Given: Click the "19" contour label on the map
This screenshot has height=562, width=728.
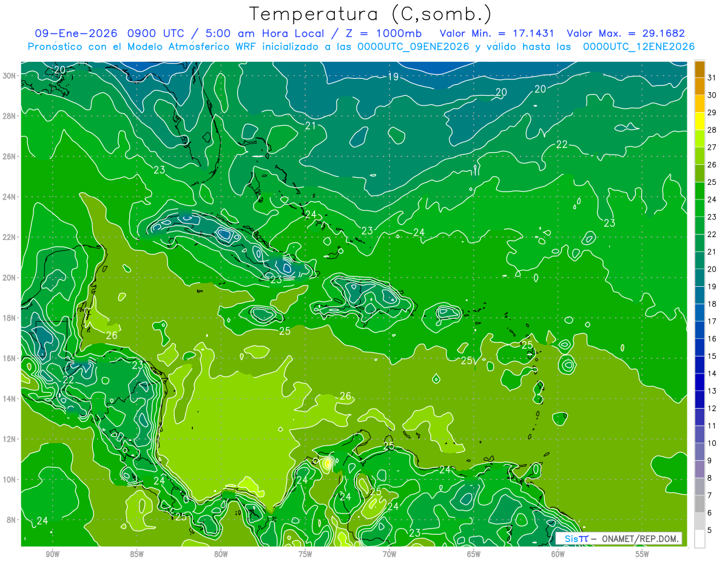Looking at the screenshot, I should pos(393,76).
